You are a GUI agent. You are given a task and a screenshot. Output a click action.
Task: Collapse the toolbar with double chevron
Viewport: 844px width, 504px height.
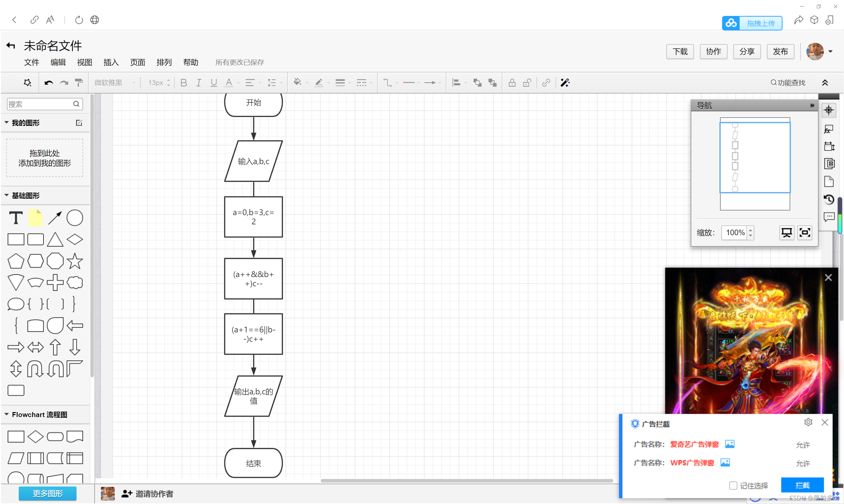825,83
